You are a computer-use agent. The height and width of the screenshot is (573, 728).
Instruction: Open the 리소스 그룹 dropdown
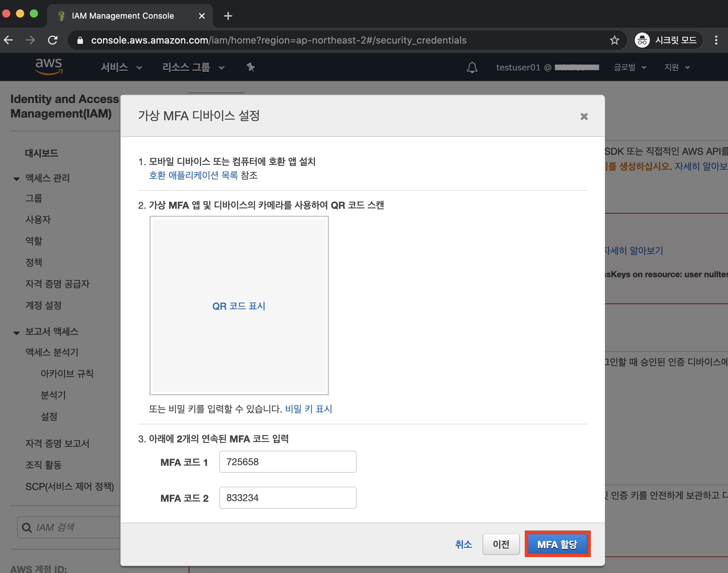(x=193, y=67)
